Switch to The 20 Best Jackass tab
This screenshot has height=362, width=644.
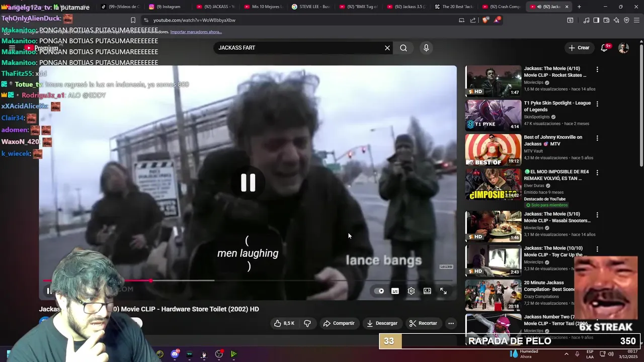tap(453, 7)
